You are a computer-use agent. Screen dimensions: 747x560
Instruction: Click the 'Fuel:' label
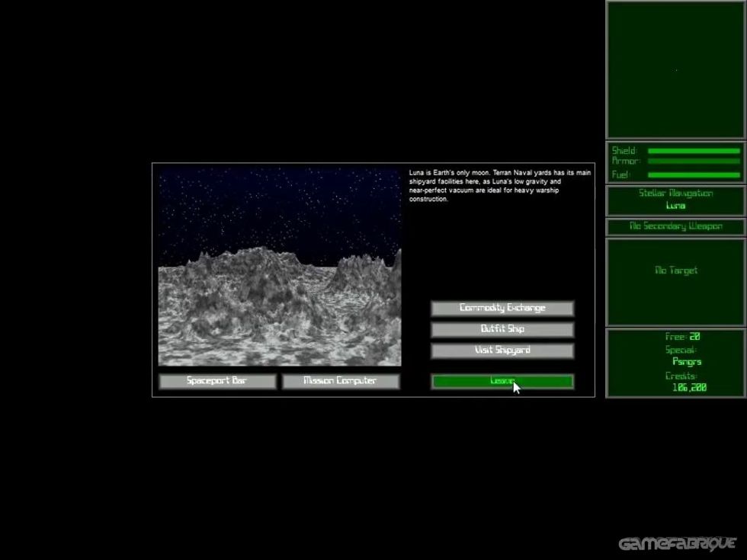point(621,174)
